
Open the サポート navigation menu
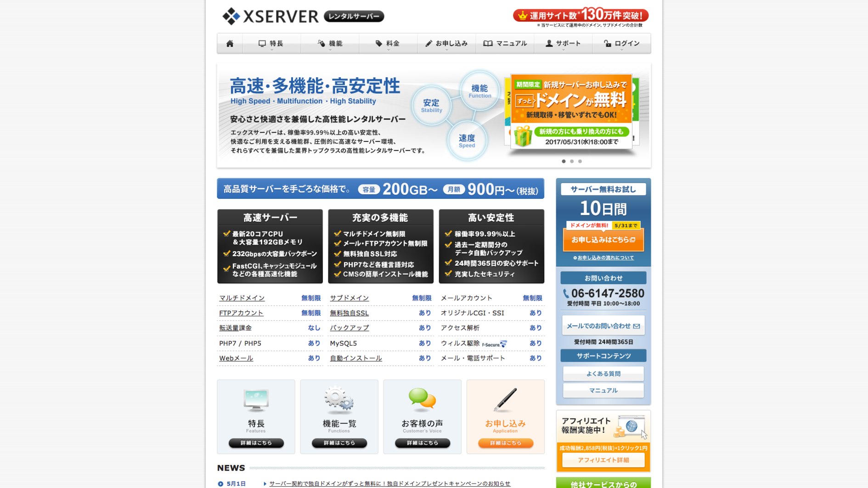[563, 44]
